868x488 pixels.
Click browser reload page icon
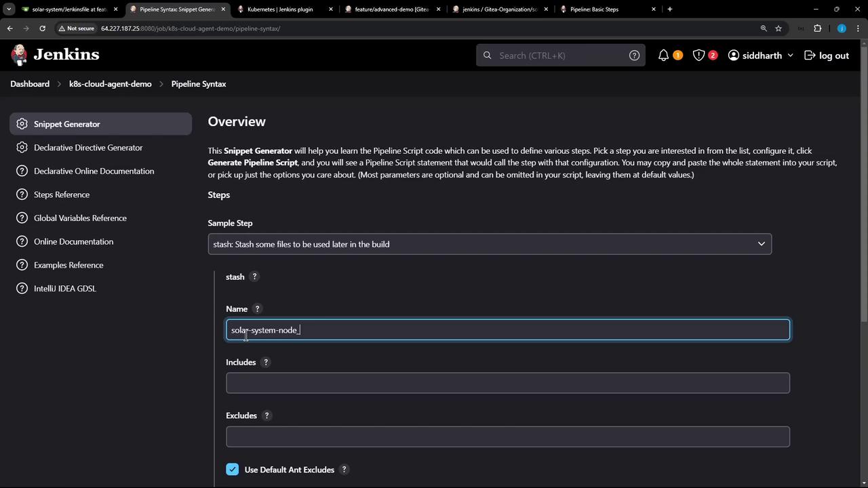pyautogui.click(x=42, y=28)
